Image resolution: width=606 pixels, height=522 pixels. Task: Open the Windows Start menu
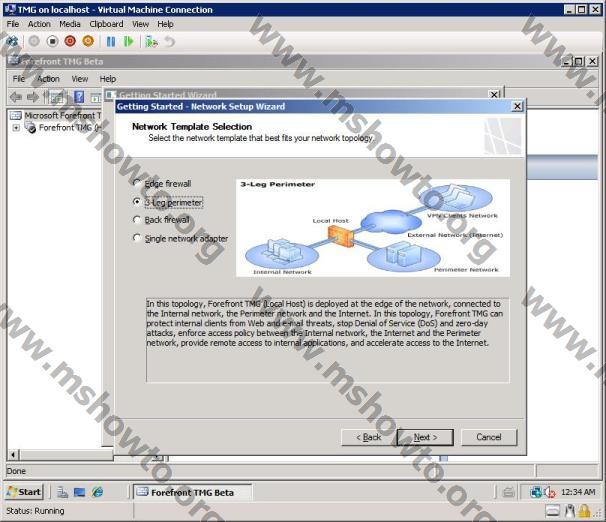[x=24, y=492]
